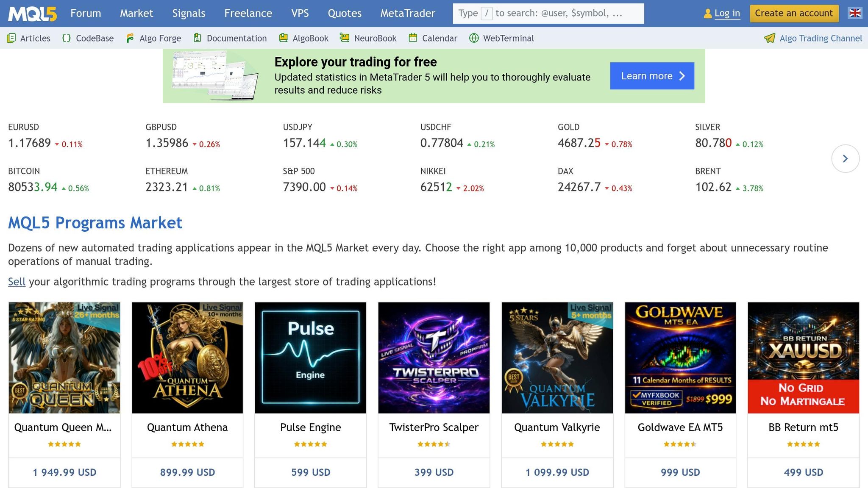Open the Market menu

pyautogui.click(x=136, y=14)
